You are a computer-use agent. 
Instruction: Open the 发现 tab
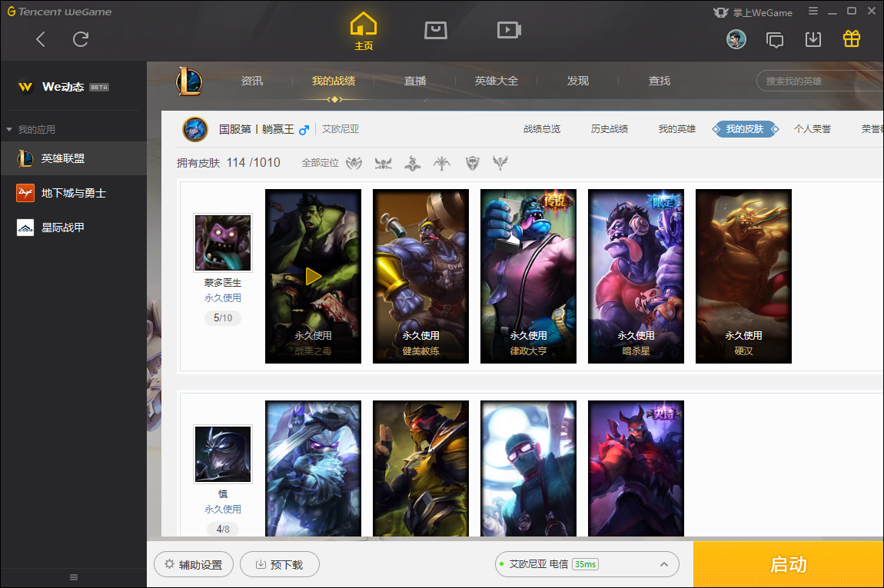(578, 81)
